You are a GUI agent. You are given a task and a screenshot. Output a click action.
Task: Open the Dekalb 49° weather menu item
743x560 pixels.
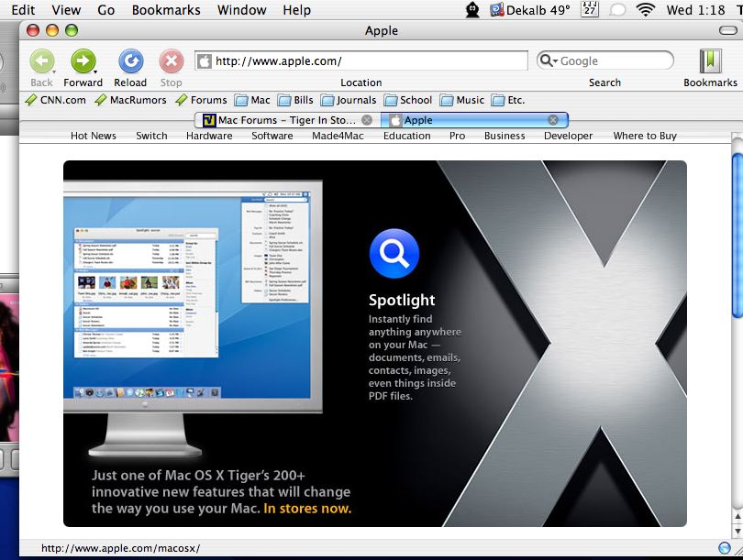tap(530, 10)
